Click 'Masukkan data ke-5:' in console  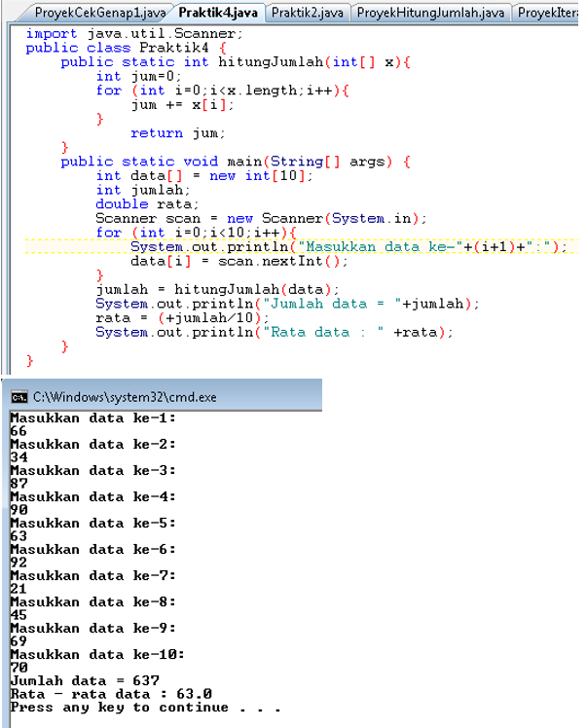[x=92, y=524]
